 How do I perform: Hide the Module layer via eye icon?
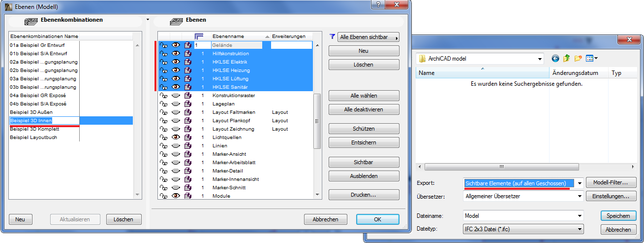click(176, 196)
